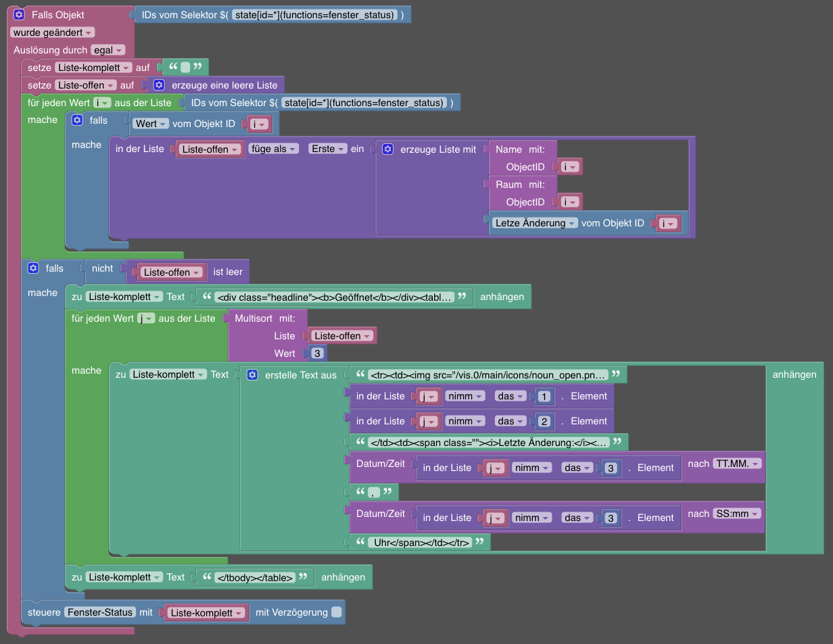Edit selector text in the loop's 'IDs vom Selektor' block
Viewport: 833px width, 644px height.
[x=364, y=103]
